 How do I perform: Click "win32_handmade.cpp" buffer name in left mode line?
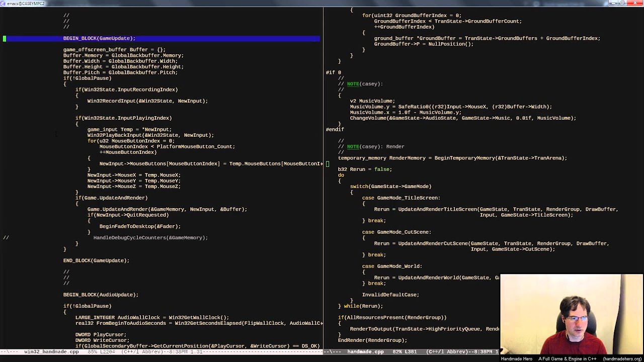pyautogui.click(x=51, y=352)
